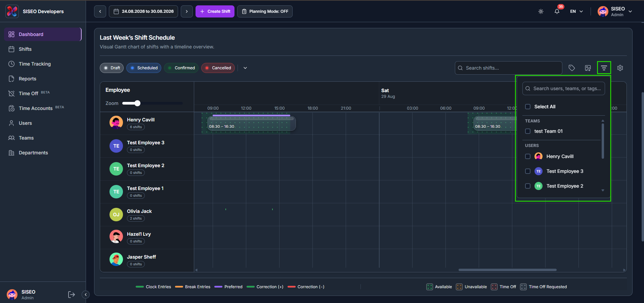
Task: Open Departments page
Action: pos(43,153)
